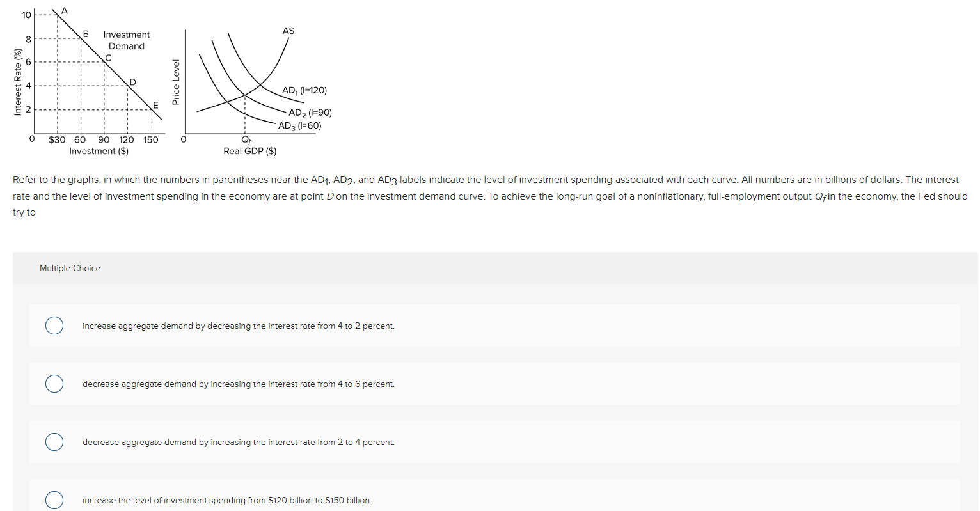980x511 pixels.
Task: Choose the option increasing interest rate from 4 to 6
Action: pos(54,384)
